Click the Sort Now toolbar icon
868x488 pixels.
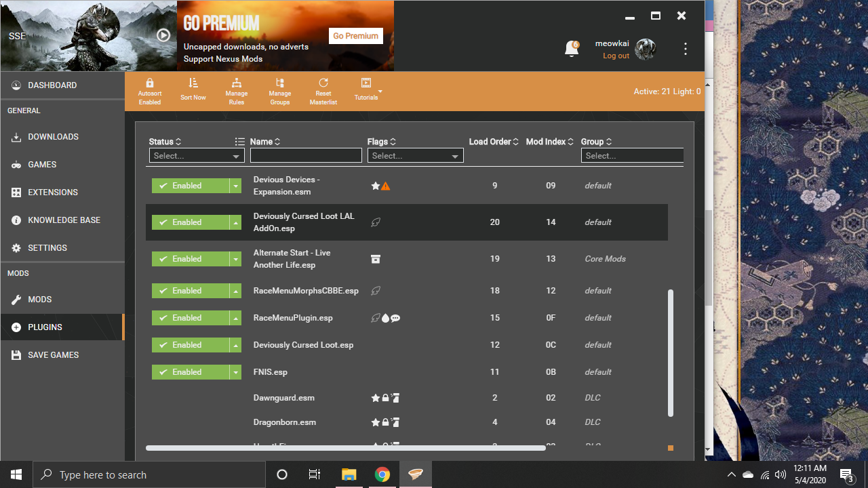point(193,83)
